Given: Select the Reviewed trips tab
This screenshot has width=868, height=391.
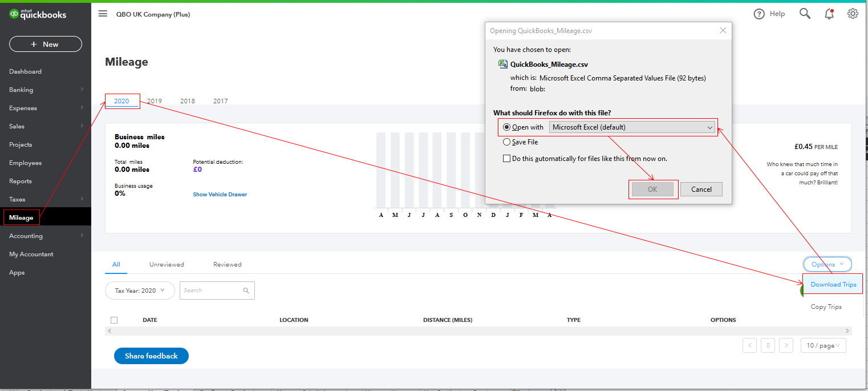Looking at the screenshot, I should [x=228, y=264].
